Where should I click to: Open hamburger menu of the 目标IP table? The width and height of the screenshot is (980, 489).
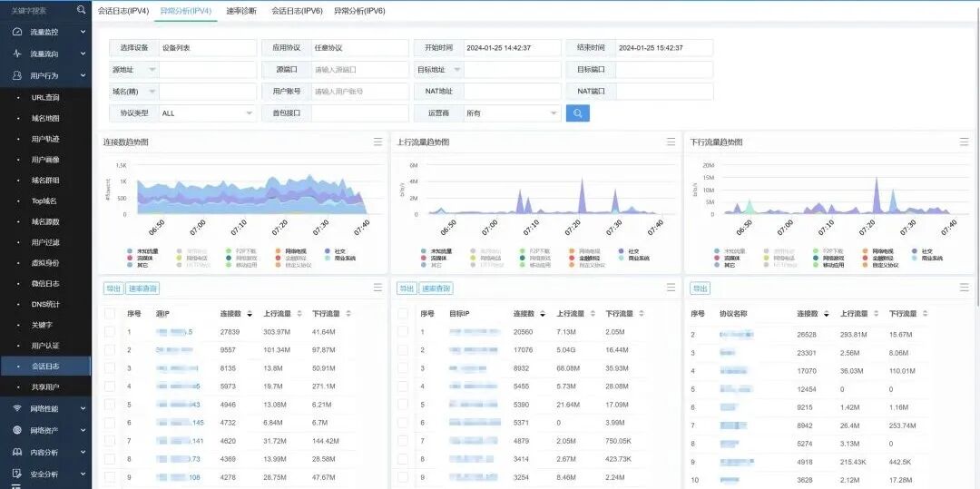pyautogui.click(x=671, y=288)
